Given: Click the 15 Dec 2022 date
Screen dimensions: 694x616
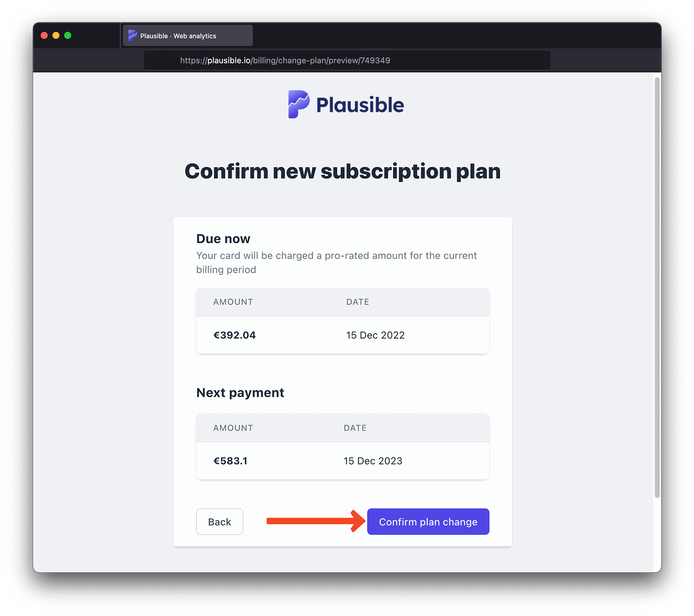Looking at the screenshot, I should click(x=375, y=335).
